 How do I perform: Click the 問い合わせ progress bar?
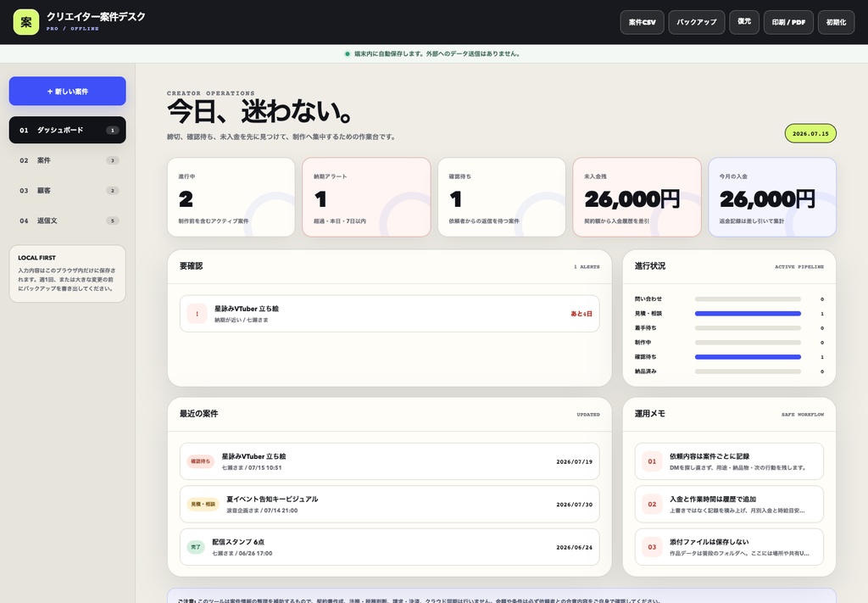(748, 299)
